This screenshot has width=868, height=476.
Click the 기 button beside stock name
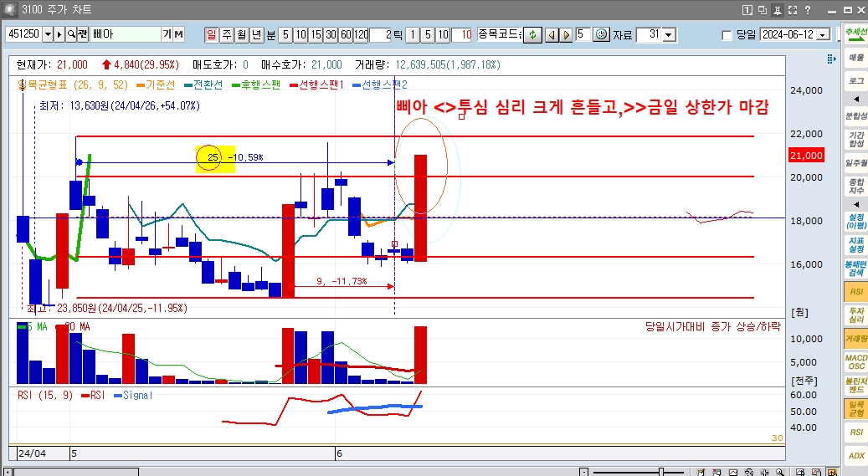pos(167,34)
